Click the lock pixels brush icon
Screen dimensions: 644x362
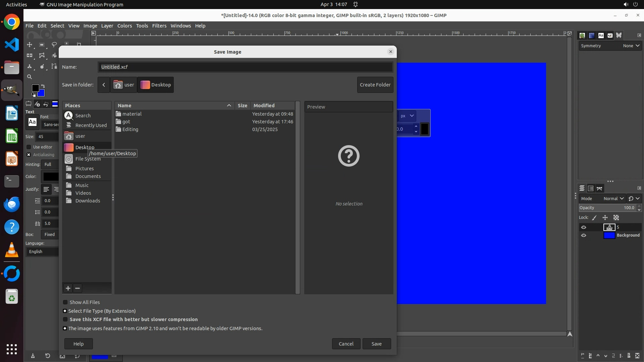[594, 218]
